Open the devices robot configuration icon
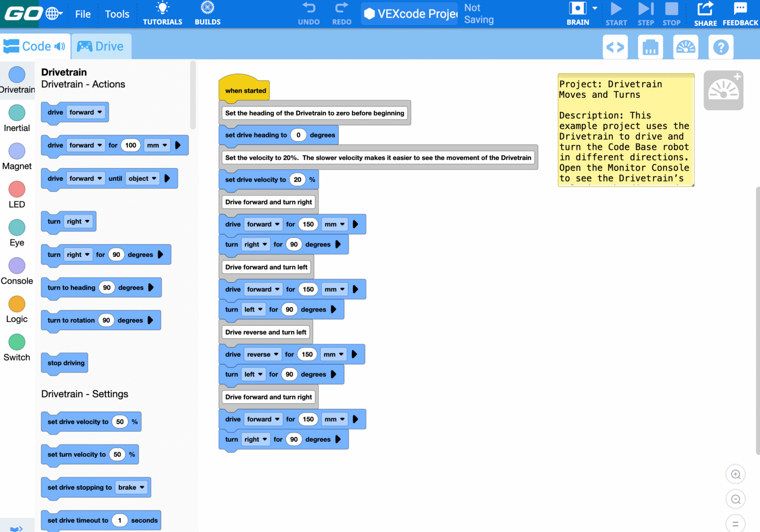Screen dimensions: 760x532 pyautogui.click(x=650, y=47)
